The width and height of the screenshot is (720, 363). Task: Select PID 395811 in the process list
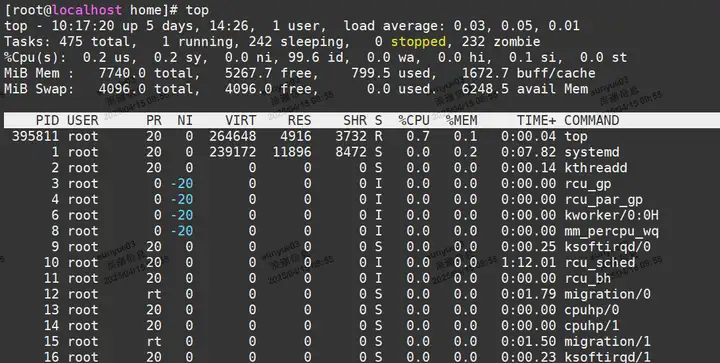(35, 136)
